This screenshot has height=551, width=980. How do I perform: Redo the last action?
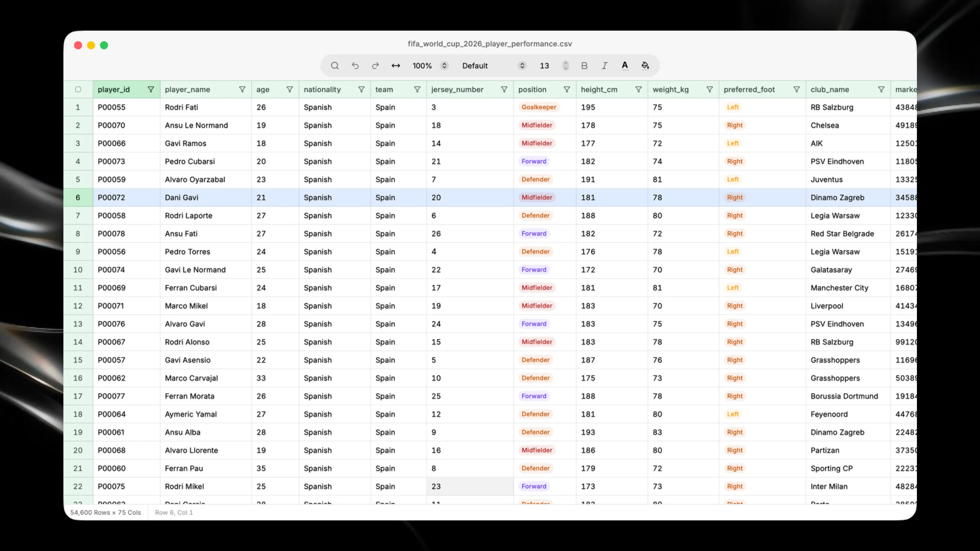pyautogui.click(x=375, y=66)
